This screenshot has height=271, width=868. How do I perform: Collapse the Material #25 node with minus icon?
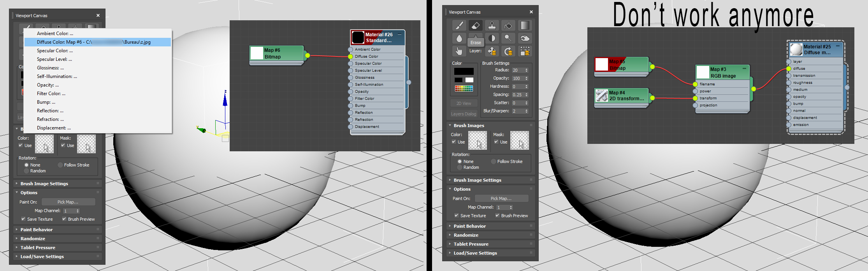(x=838, y=46)
